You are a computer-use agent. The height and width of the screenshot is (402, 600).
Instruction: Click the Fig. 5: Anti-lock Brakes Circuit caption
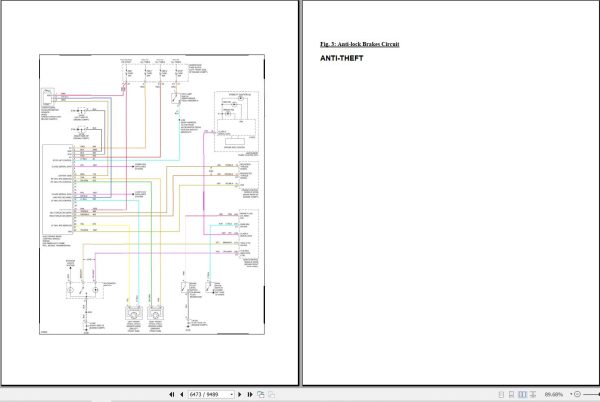(x=360, y=44)
